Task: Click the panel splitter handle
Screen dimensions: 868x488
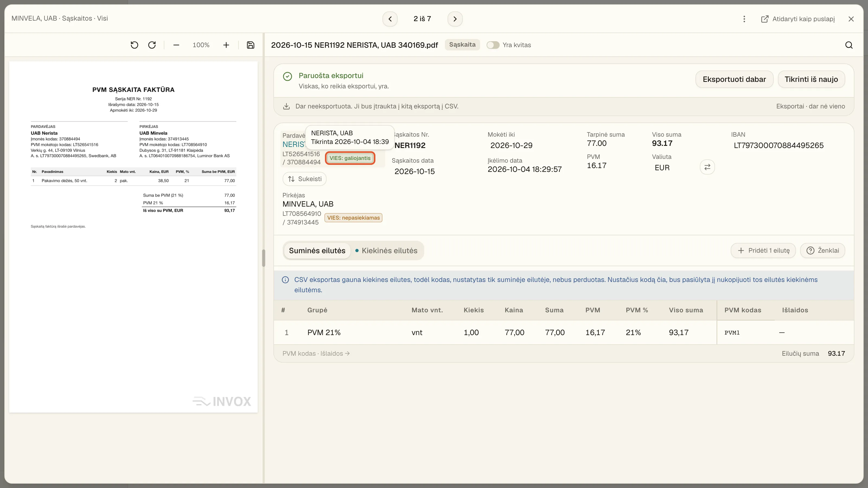Action: click(263, 258)
